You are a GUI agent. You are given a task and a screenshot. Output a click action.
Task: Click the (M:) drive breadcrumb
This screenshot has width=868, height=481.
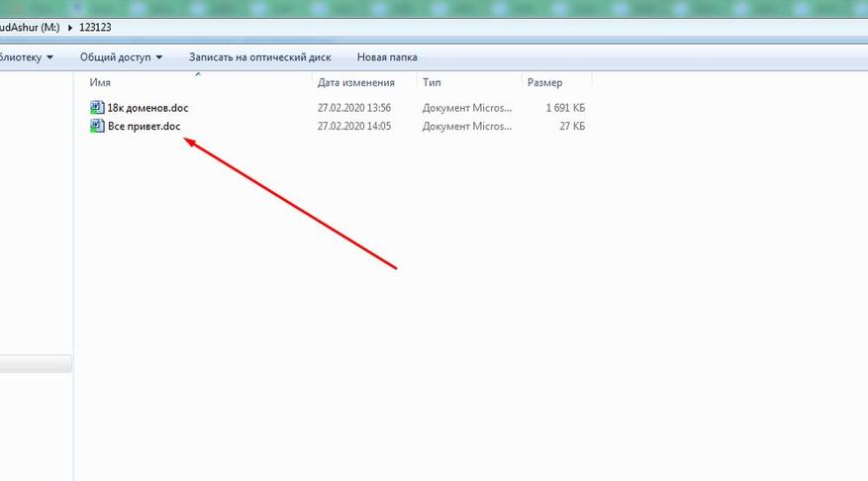30,27
